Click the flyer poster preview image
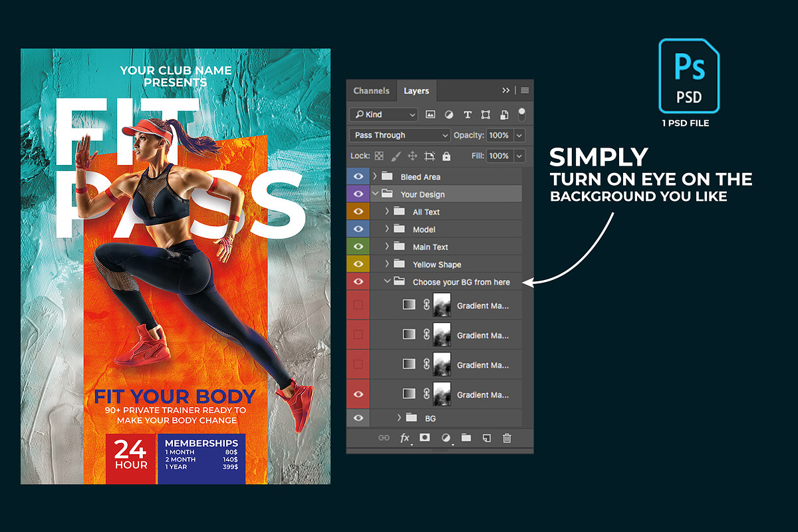 click(176, 266)
